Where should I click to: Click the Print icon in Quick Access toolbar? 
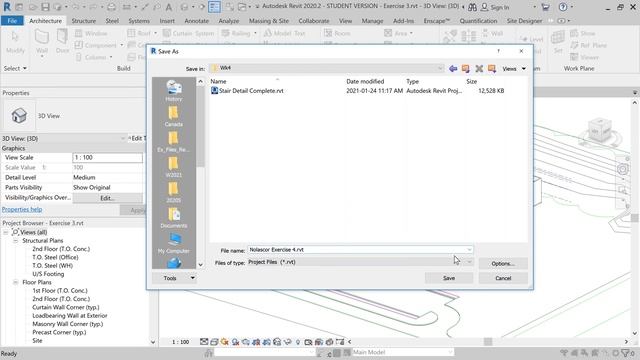[111, 7]
